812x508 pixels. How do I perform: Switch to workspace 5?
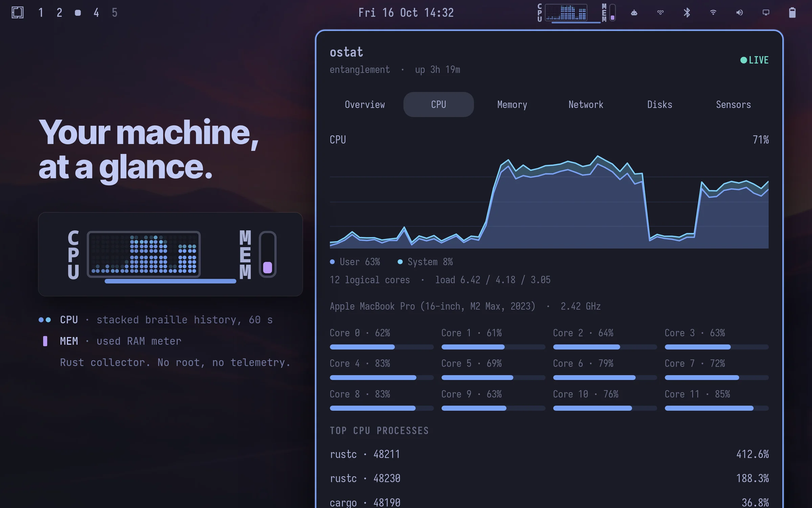[115, 13]
